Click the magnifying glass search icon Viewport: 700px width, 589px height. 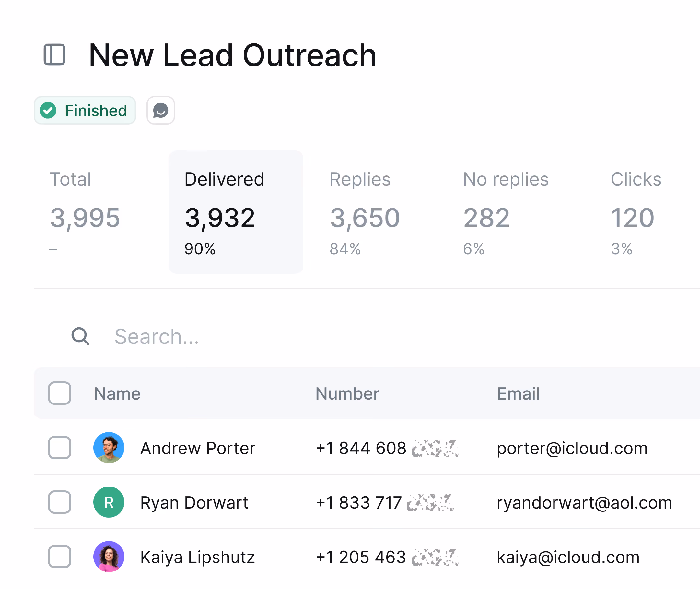point(80,336)
